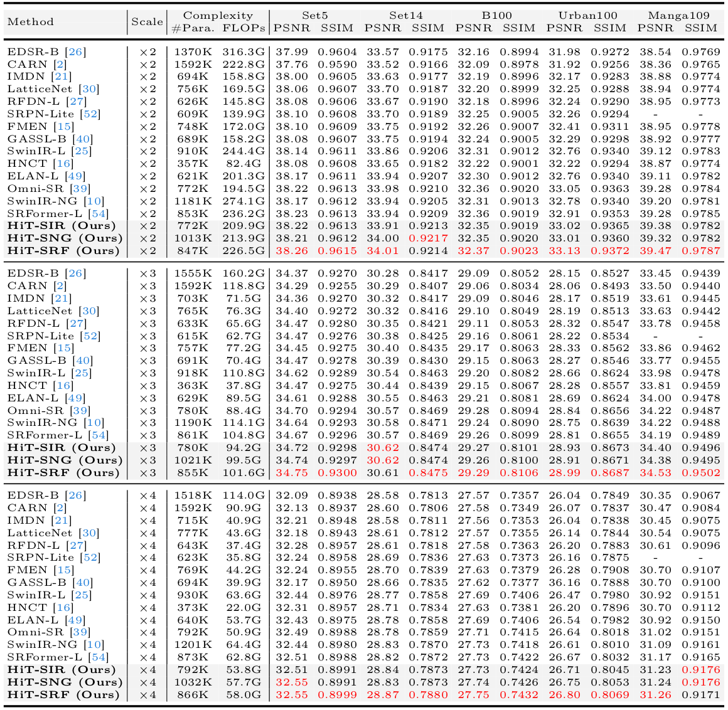728x710 pixels.
Task: Click the red "0.9300" SSIM value
Action: point(337,473)
